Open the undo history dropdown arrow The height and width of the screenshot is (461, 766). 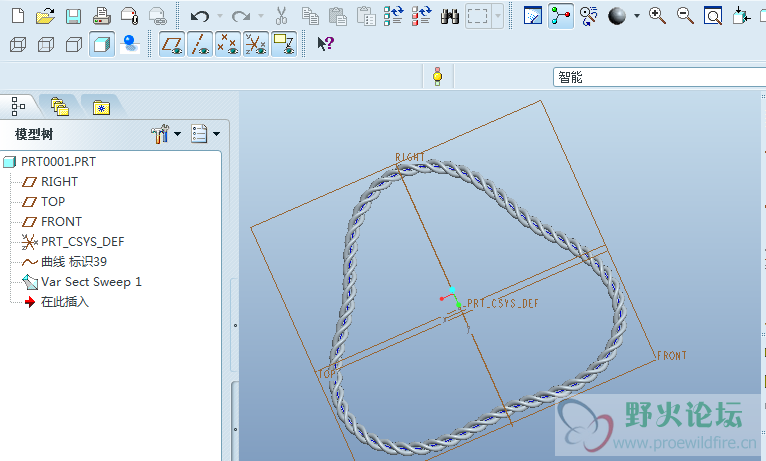click(x=219, y=17)
